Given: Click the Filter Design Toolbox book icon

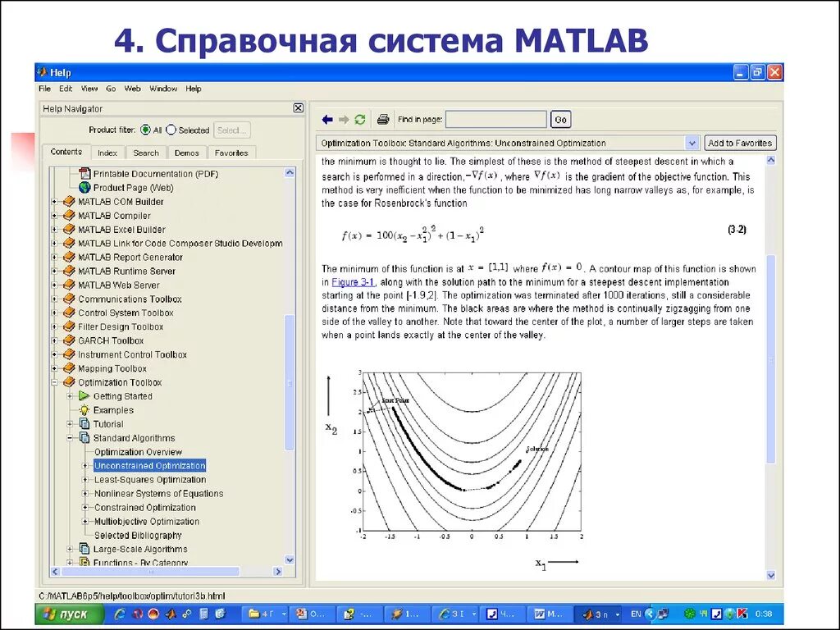Looking at the screenshot, I should click(69, 326).
